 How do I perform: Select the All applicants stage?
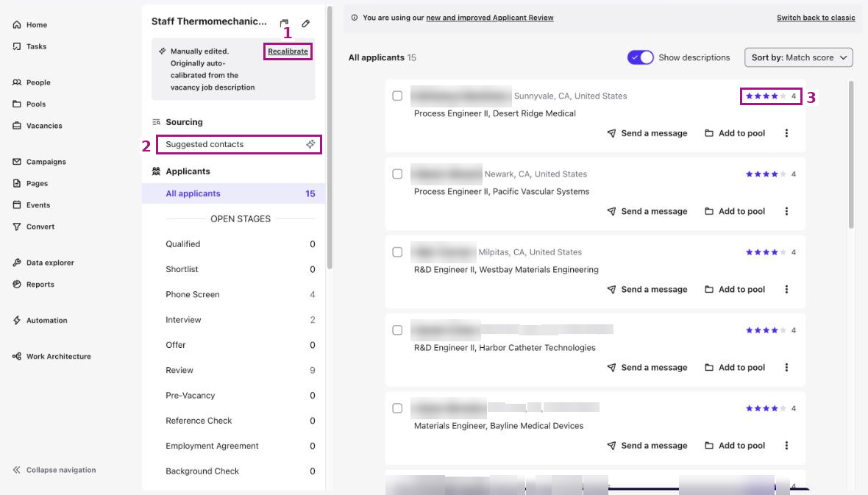233,193
